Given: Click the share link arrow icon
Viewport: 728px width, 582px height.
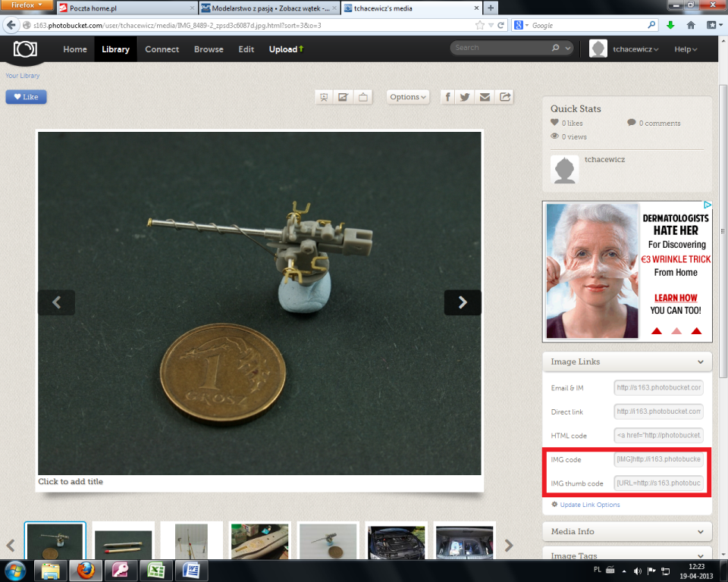Looking at the screenshot, I should pos(505,97).
